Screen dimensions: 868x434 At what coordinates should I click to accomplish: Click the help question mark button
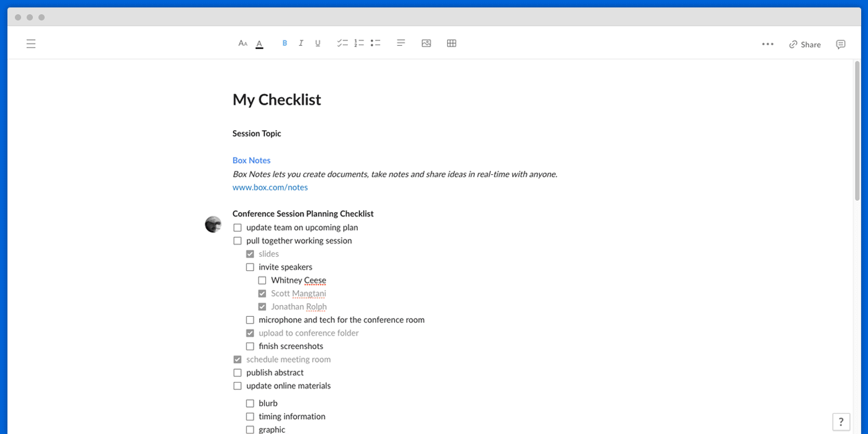pos(841,422)
